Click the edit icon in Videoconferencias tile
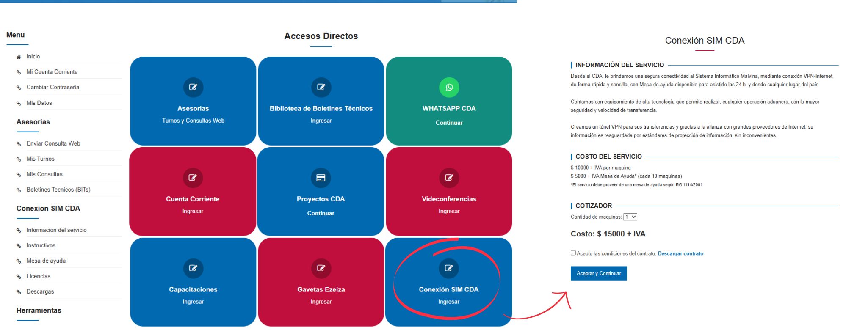The image size is (868, 330). tap(449, 178)
